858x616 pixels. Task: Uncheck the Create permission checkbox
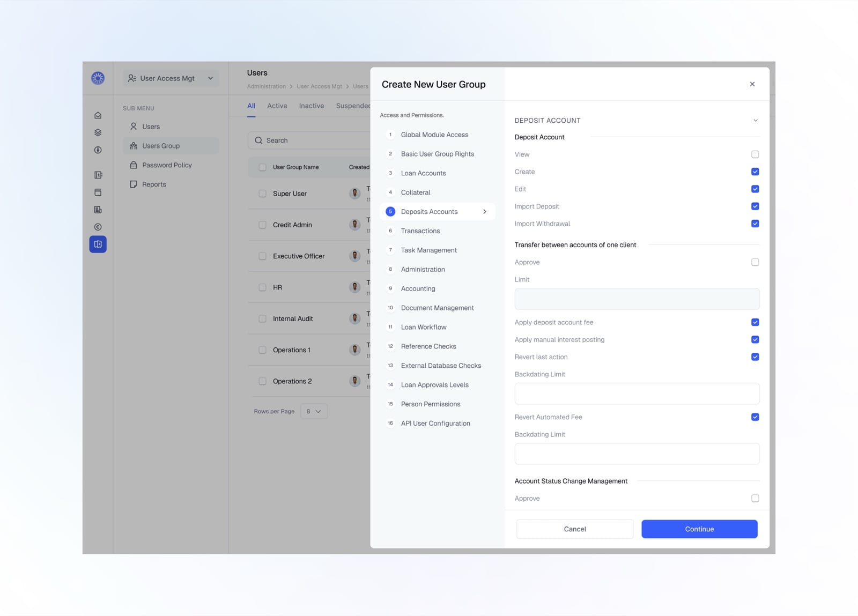click(x=755, y=172)
